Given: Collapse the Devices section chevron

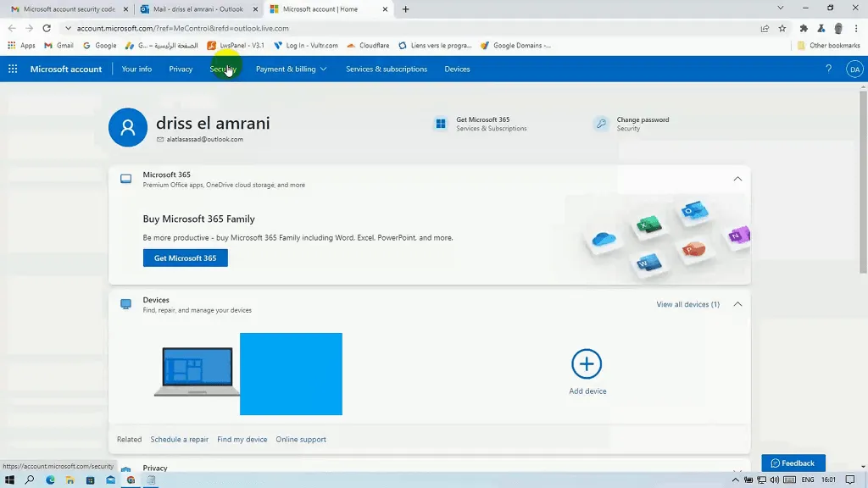Looking at the screenshot, I should pyautogui.click(x=737, y=304).
